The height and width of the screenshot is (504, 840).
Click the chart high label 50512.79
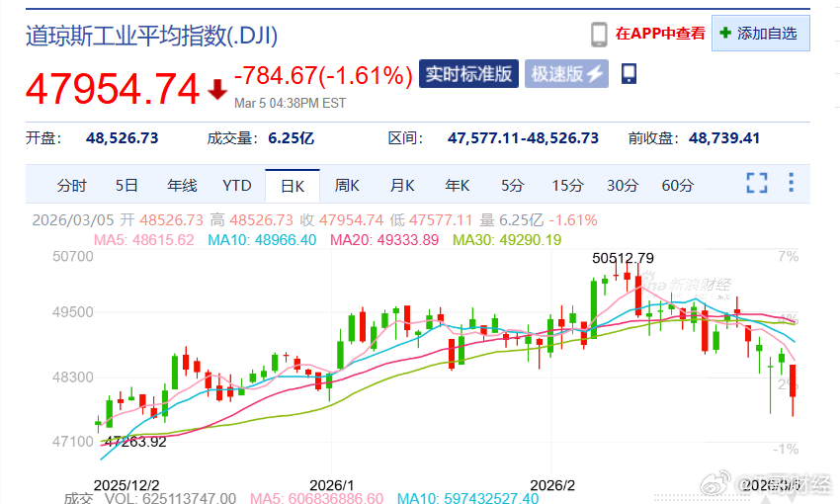point(623,258)
